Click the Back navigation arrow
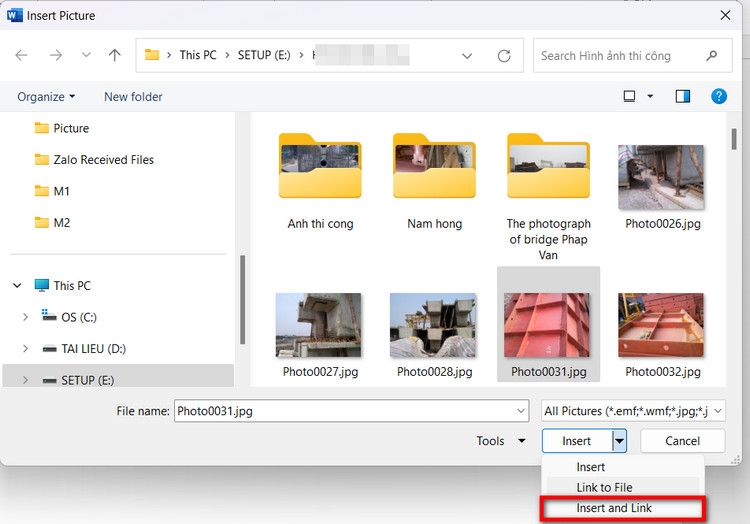This screenshot has height=524, width=750. coord(22,55)
